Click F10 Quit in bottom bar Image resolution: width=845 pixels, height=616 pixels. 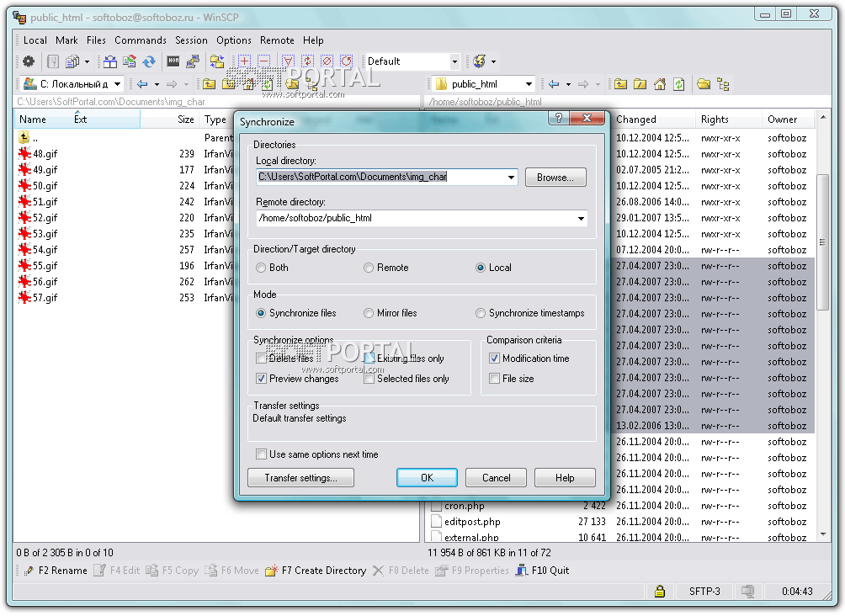click(x=543, y=571)
